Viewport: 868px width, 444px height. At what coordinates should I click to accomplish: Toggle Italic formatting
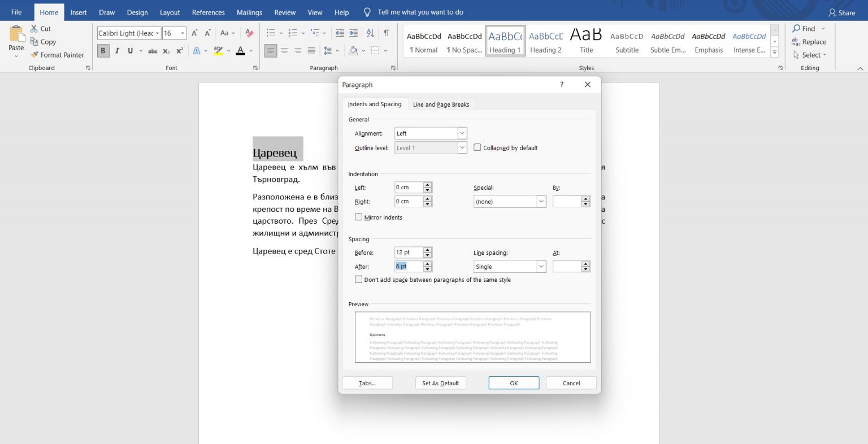(x=117, y=51)
